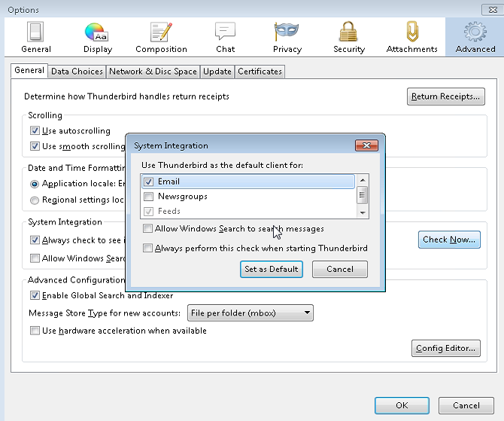
Task: Toggle Allow Windows Search checkbox in Options window
Action: 35,258
